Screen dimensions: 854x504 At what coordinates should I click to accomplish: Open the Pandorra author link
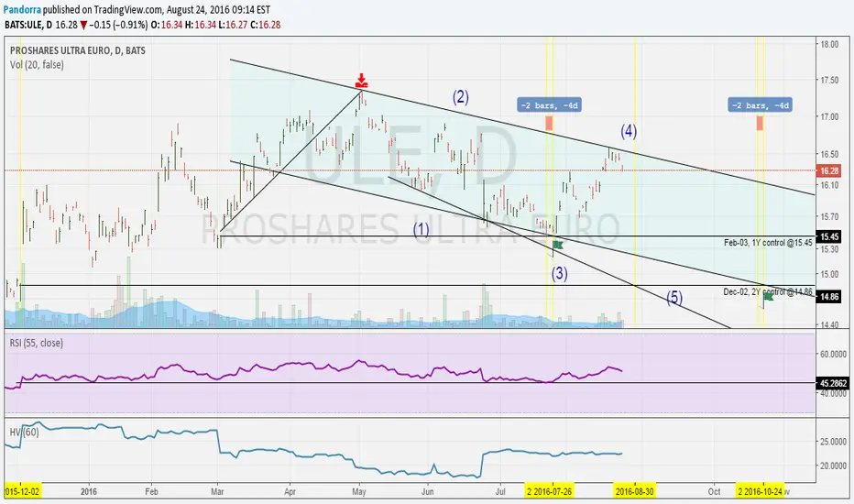(x=22, y=10)
